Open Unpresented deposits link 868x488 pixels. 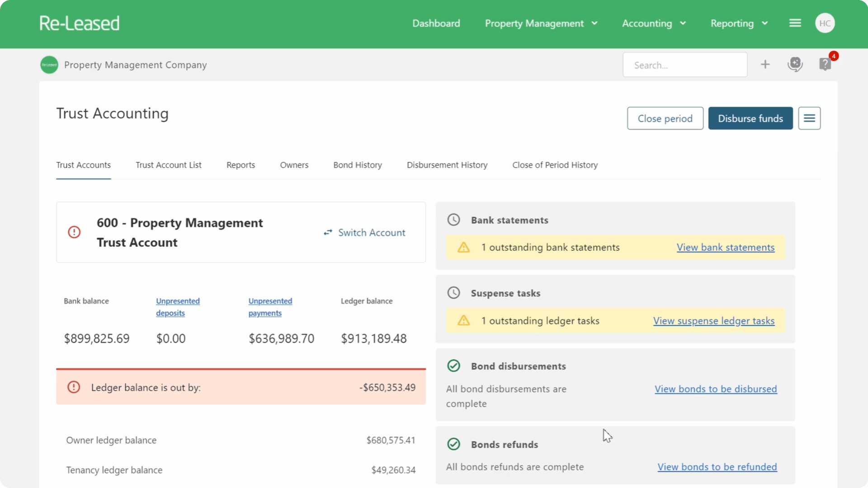click(x=178, y=307)
